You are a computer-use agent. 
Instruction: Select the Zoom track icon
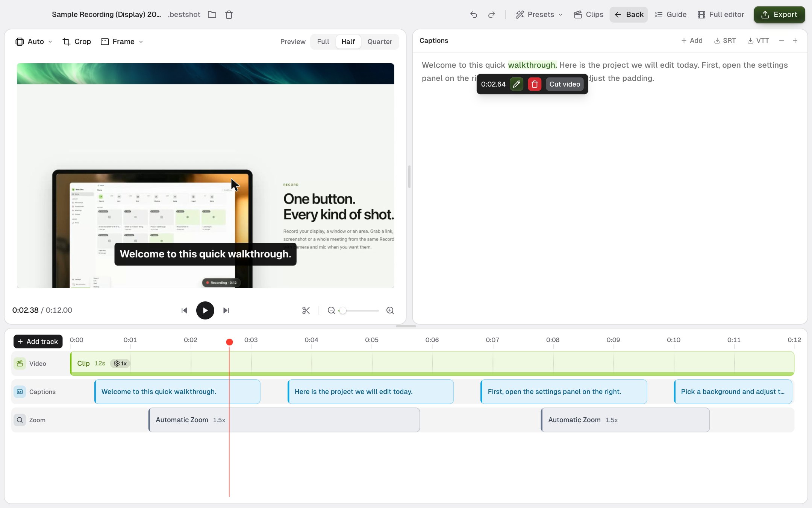pyautogui.click(x=20, y=420)
